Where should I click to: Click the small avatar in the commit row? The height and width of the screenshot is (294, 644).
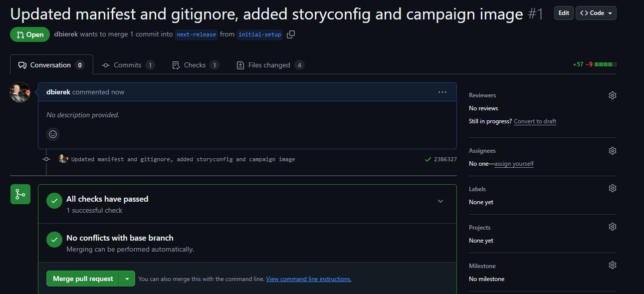pos(63,159)
